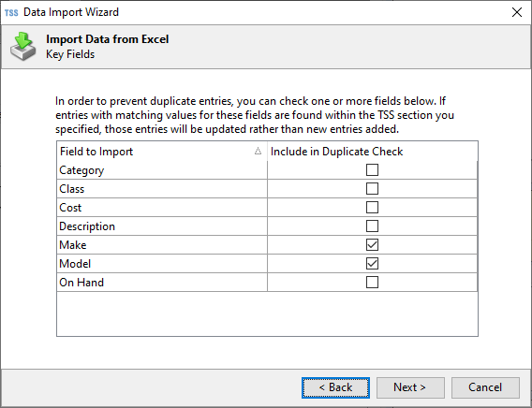The width and height of the screenshot is (532, 408).
Task: Enable duplicate check for Class
Action: point(372,188)
